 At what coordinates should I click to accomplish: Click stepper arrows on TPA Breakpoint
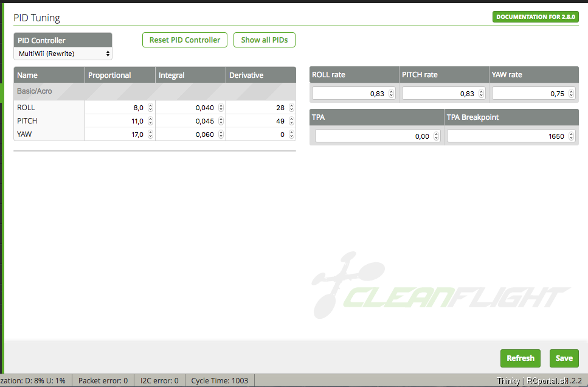[x=571, y=136]
